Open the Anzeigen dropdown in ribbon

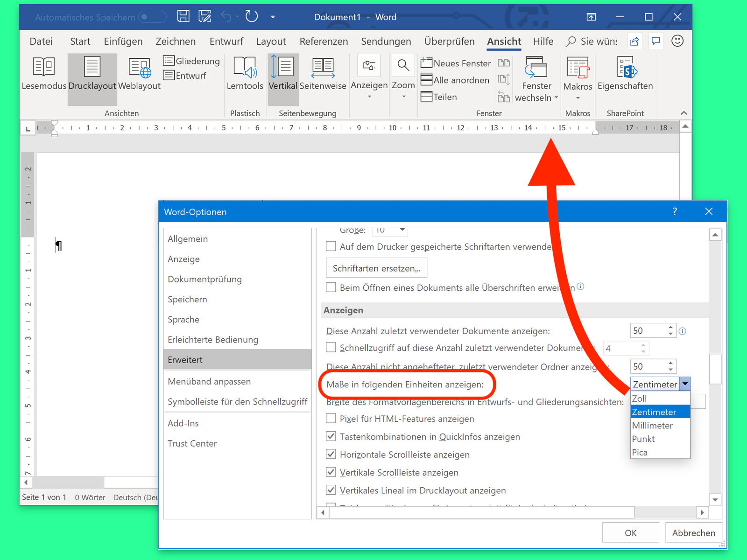click(x=369, y=77)
